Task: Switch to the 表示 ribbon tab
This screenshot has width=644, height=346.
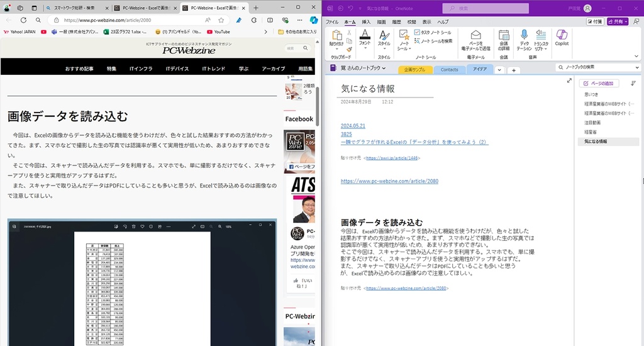Action: coord(427,22)
